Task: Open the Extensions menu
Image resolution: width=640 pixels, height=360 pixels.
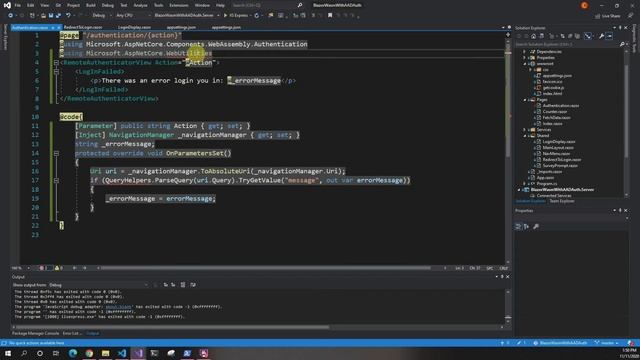Action: 179,5
